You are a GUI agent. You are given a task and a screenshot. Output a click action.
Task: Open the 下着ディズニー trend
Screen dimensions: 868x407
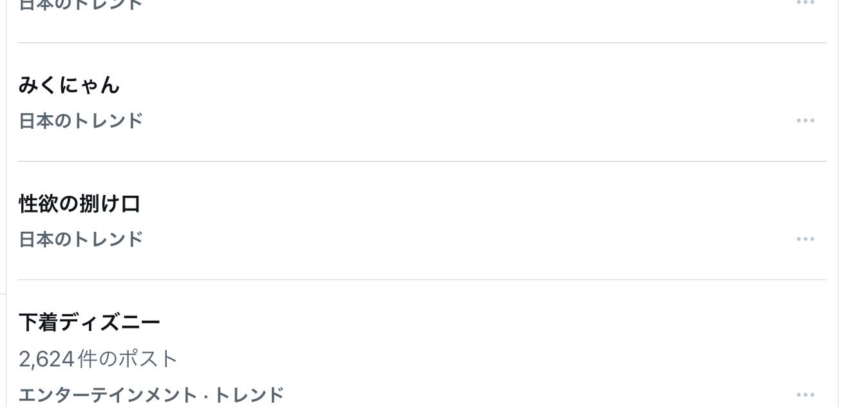point(89,322)
